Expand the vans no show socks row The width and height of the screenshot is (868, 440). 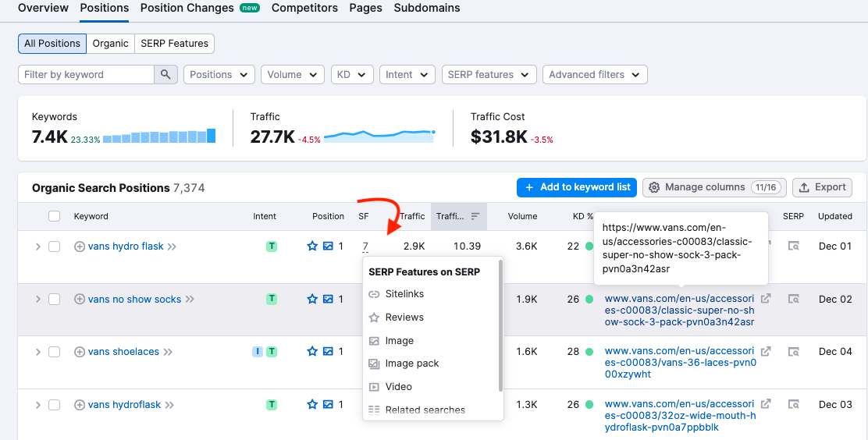37,299
